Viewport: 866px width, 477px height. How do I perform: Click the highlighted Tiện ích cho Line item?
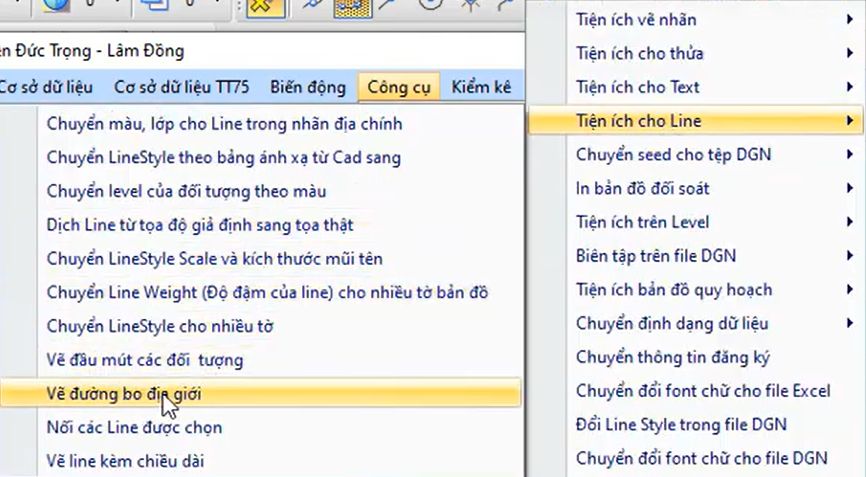coord(696,120)
